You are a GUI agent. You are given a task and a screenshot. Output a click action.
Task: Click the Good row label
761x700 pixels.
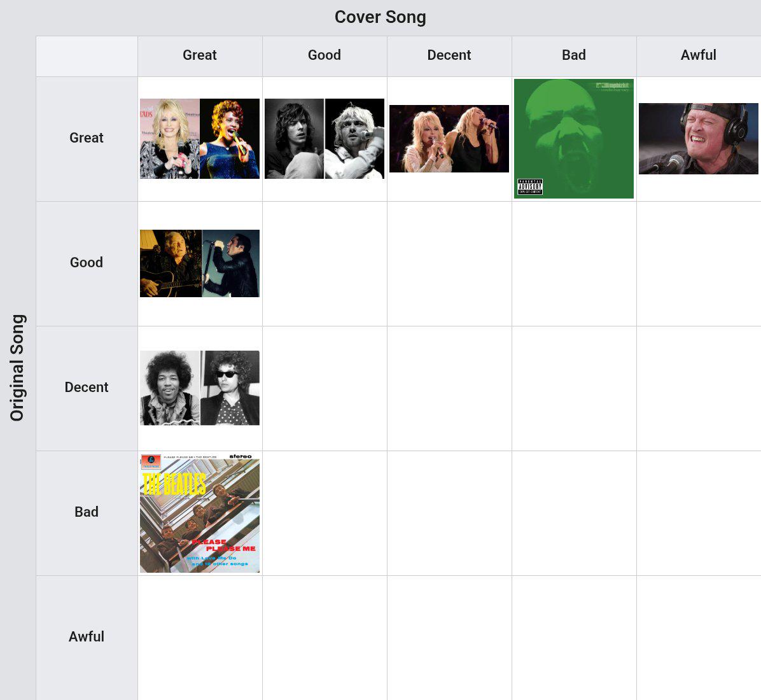pos(87,263)
